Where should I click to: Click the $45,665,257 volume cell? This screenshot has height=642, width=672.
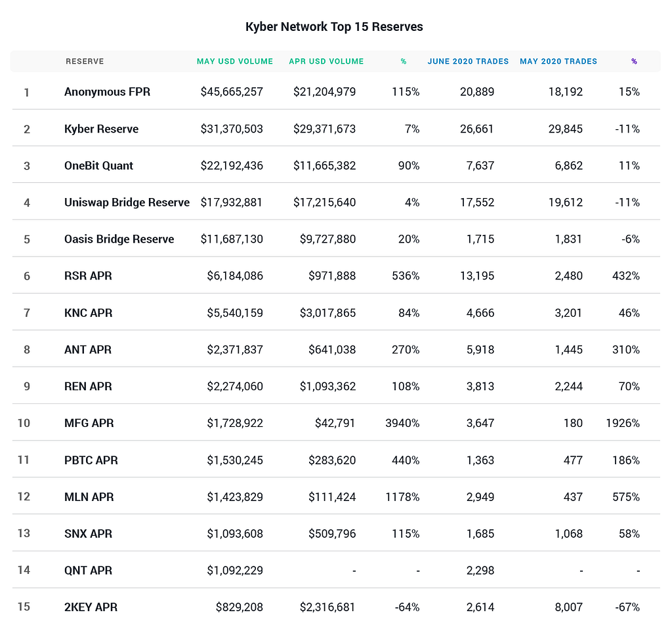(232, 92)
